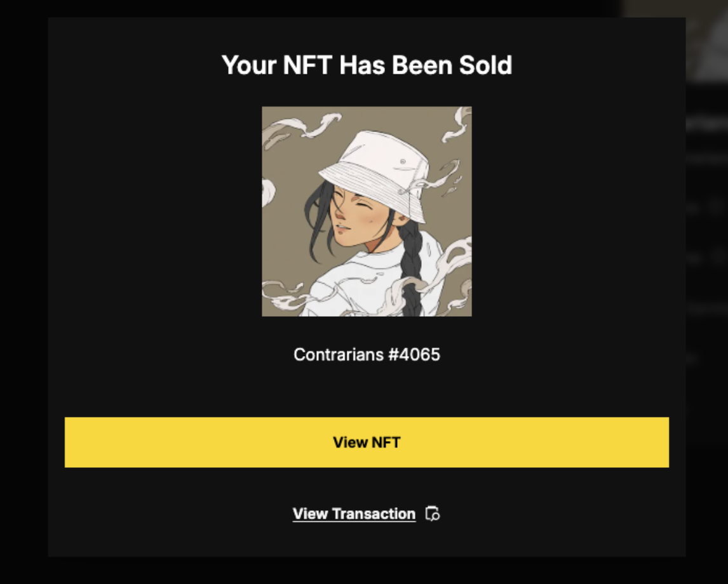The width and height of the screenshot is (728, 584).
Task: Click the Contrarians #4065 NFT artwork thumbnail
Action: tap(367, 211)
